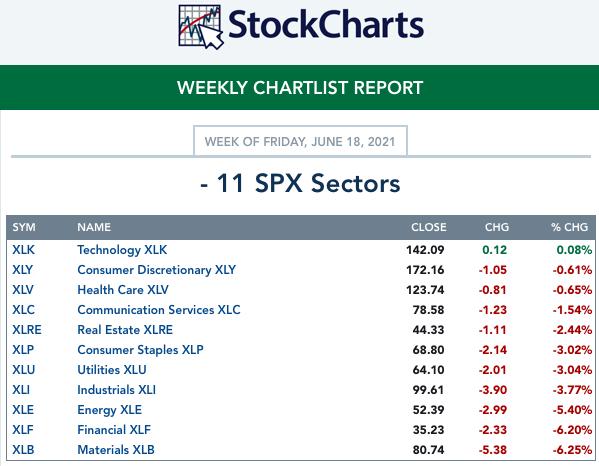Open the XLRE symbol link
Viewport: 599px width, 466px height.
pyautogui.click(x=27, y=330)
